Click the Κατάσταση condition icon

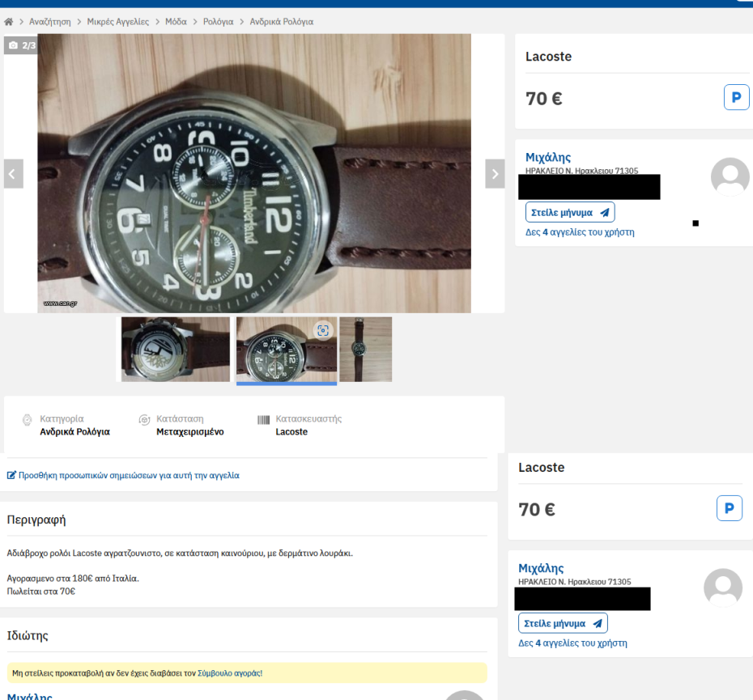coord(144,420)
